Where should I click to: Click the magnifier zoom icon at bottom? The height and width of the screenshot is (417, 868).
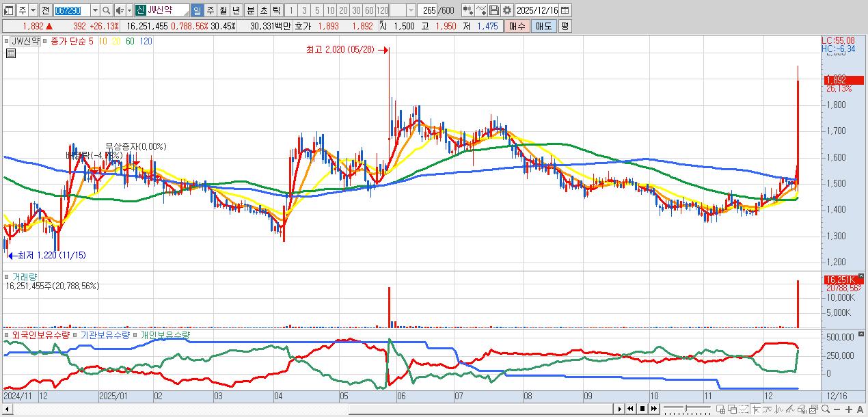(826, 409)
